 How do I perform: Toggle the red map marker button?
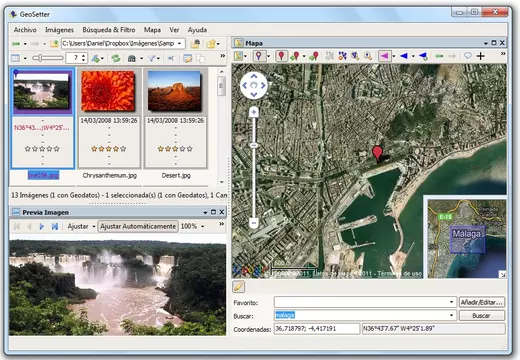coord(281,56)
